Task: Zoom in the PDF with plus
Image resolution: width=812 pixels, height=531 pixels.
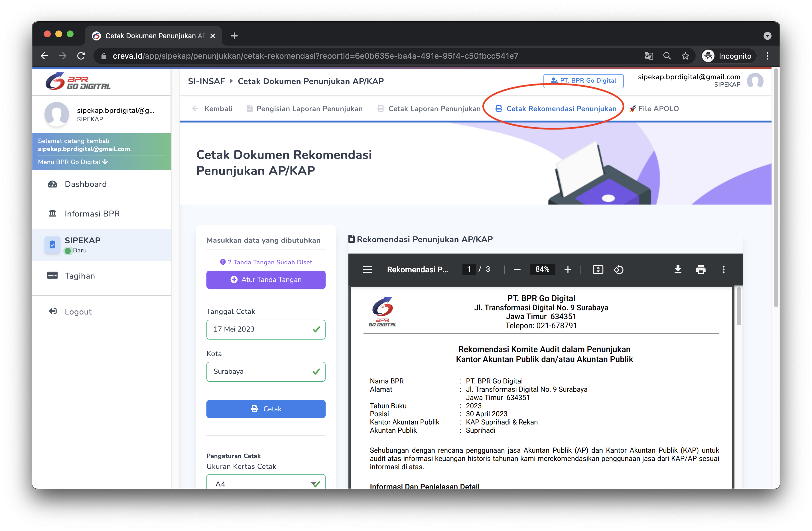Action: 568,269
